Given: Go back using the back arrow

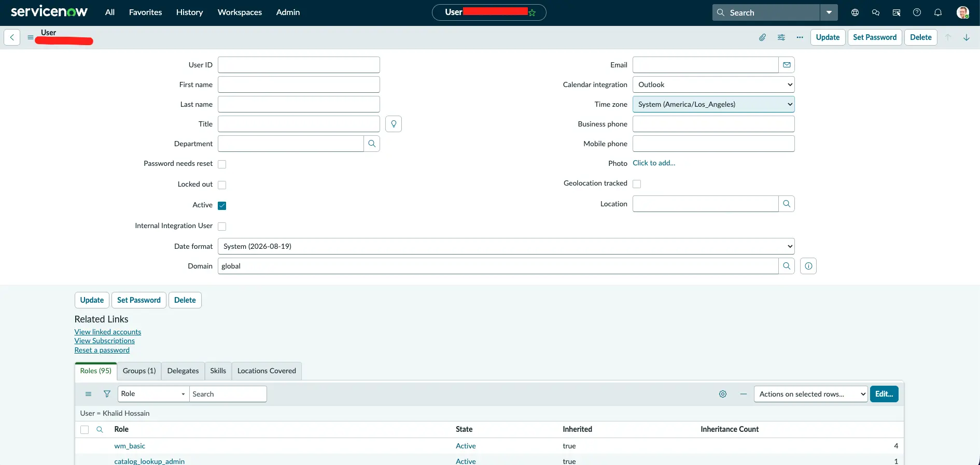Looking at the screenshot, I should click(x=12, y=37).
